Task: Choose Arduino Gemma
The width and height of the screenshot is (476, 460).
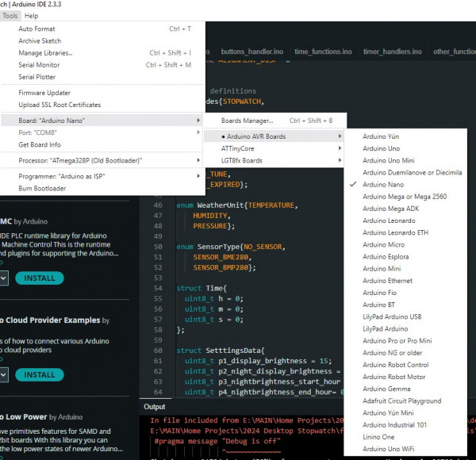Action: click(405, 389)
